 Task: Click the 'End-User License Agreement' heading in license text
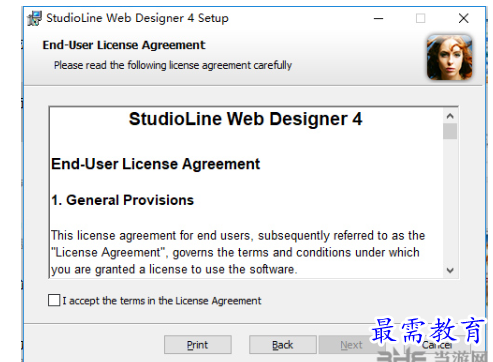[155, 164]
